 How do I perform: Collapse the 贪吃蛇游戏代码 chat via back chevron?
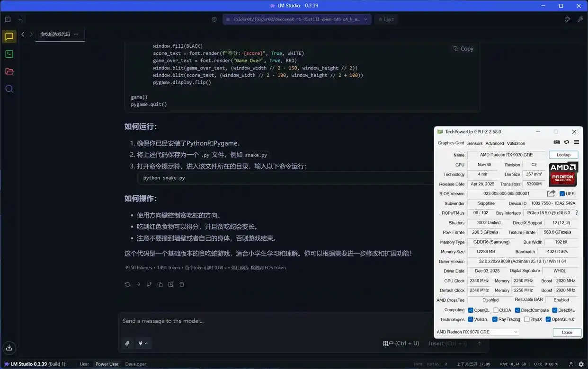(22, 34)
